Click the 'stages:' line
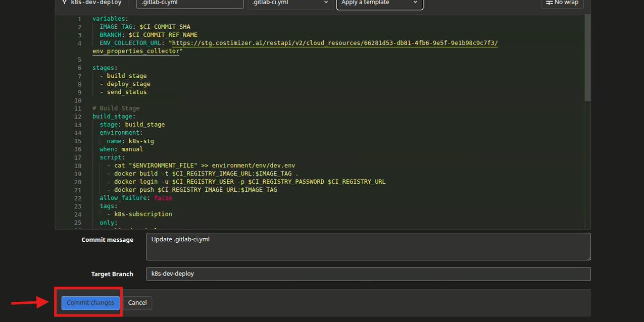The width and height of the screenshot is (644, 322). pos(105,68)
